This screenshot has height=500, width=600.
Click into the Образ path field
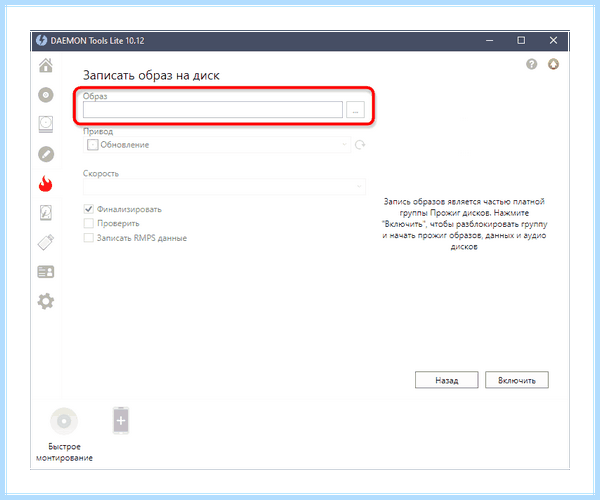click(x=213, y=110)
